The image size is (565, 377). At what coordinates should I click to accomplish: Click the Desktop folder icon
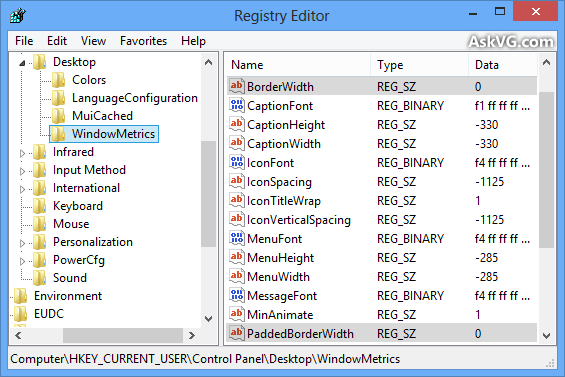tap(40, 62)
